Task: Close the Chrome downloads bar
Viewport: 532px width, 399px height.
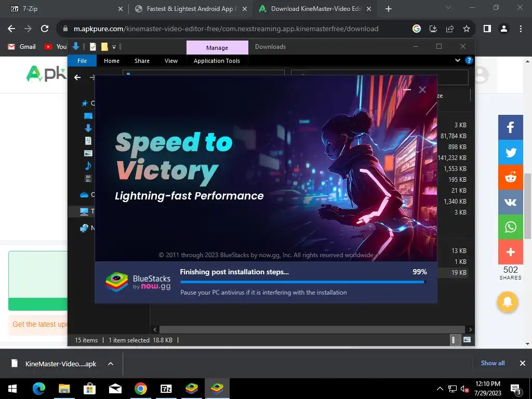Action: pos(523,363)
